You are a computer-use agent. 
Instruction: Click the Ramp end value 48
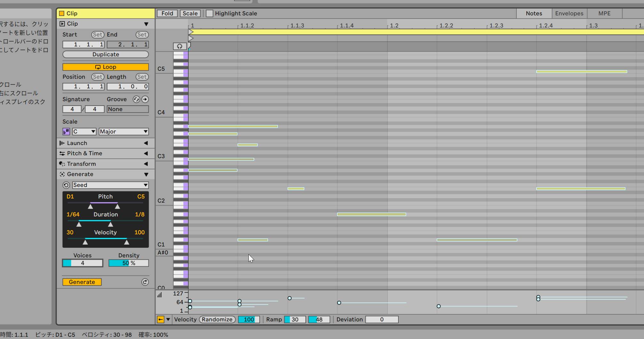(x=319, y=319)
